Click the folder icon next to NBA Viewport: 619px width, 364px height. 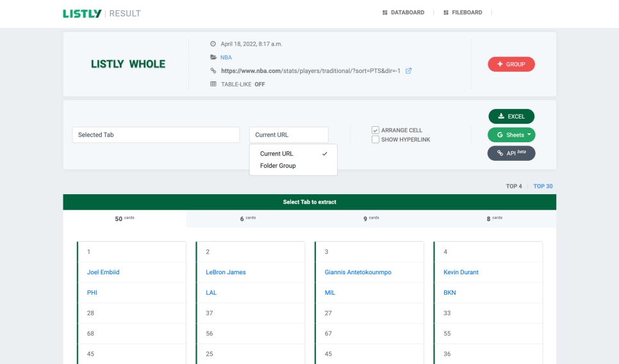(213, 57)
